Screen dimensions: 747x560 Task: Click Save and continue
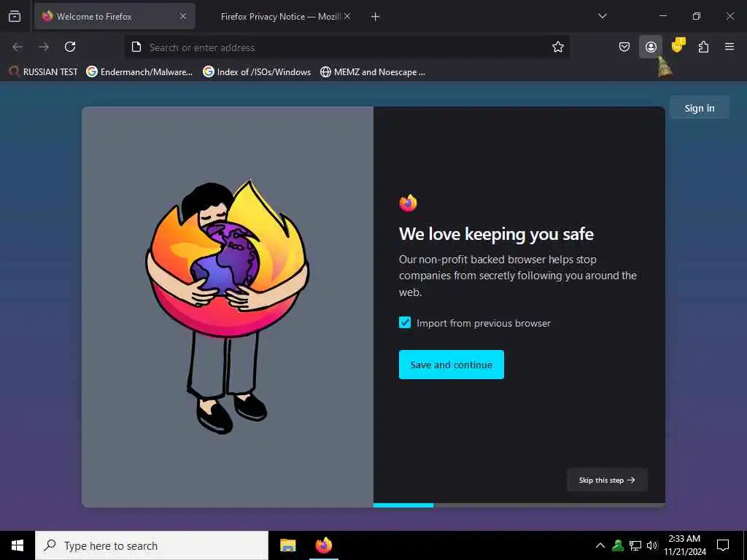tap(451, 365)
